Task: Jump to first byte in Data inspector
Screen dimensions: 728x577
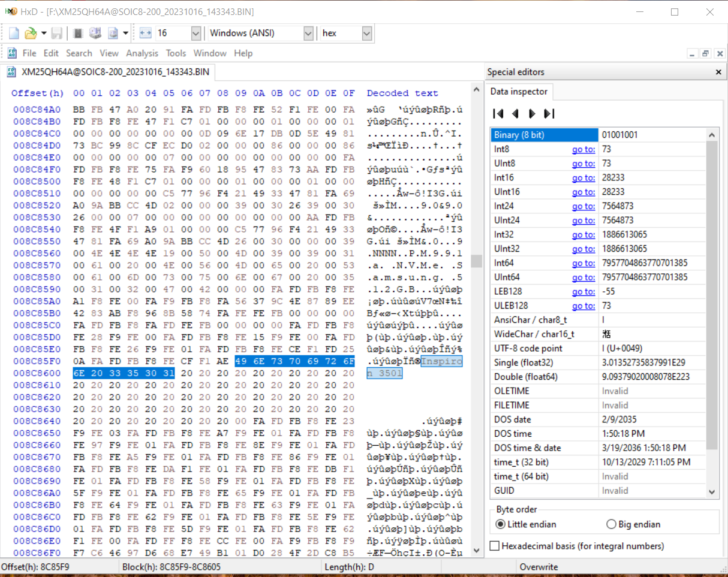Action: (498, 113)
